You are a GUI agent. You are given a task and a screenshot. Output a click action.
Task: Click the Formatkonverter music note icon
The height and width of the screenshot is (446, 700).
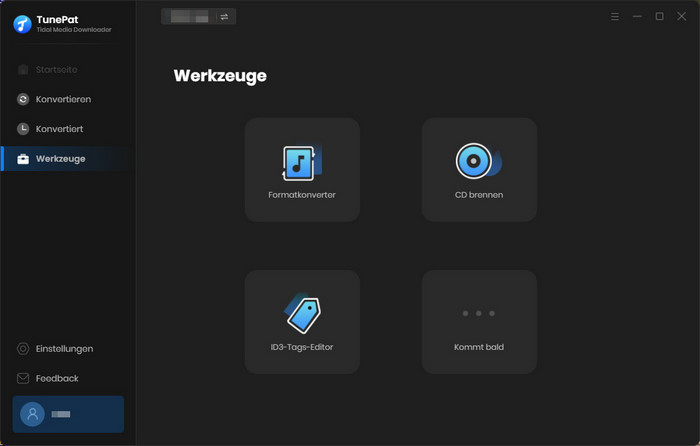[302, 163]
